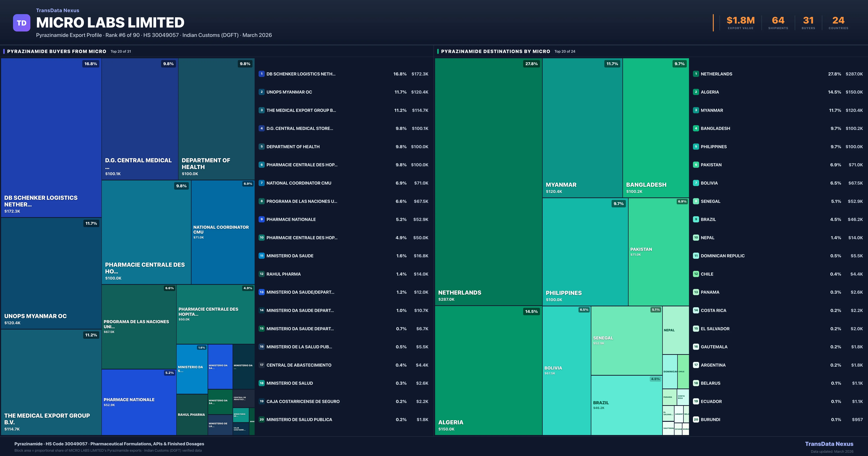The image size is (868, 456).
Task: Click rank badge 9 beside PHARMACE NATIONALE
Action: [x=261, y=219]
